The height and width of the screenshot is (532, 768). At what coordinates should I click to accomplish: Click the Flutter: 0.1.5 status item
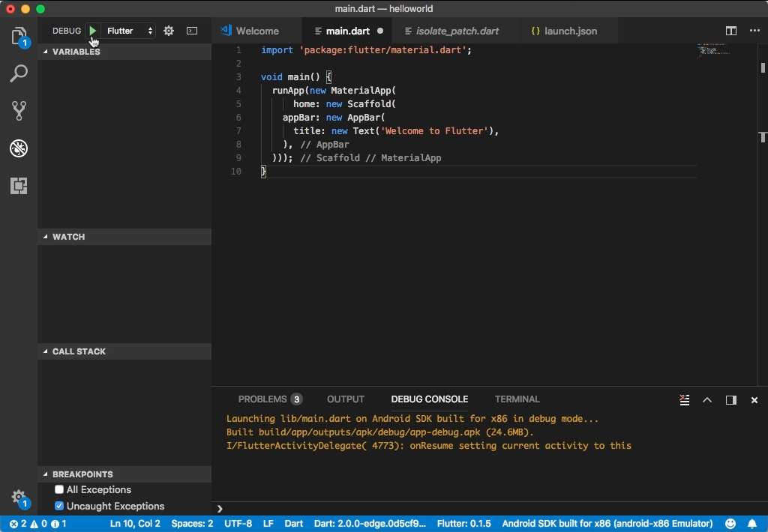[463, 524]
